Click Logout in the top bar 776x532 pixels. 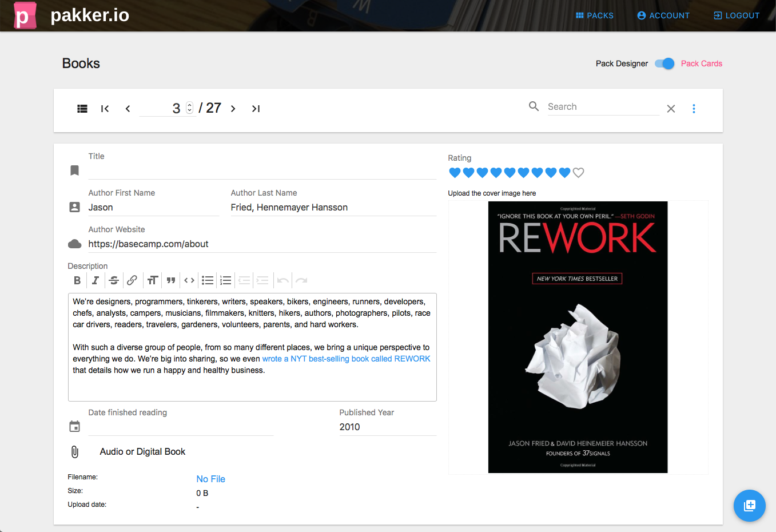tap(737, 15)
